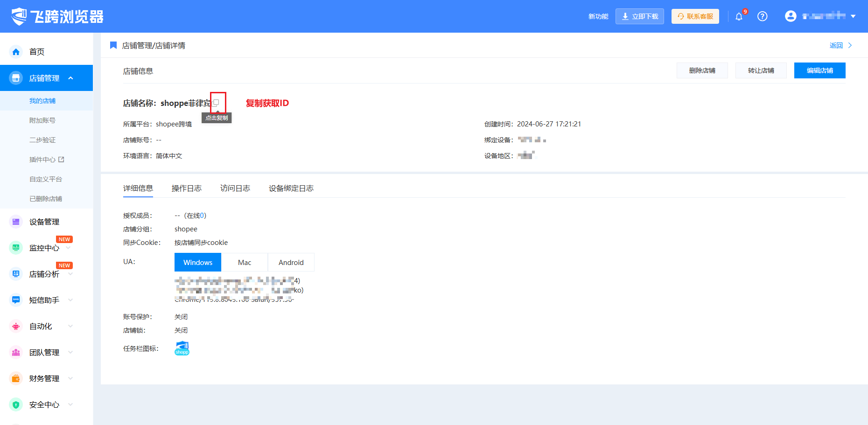
Task: Click the user avatar icon
Action: [790, 16]
